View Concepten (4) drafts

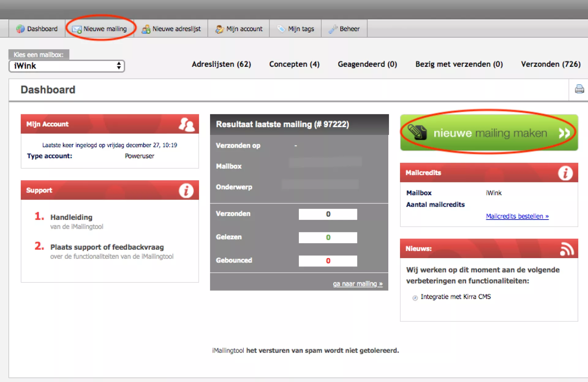294,64
